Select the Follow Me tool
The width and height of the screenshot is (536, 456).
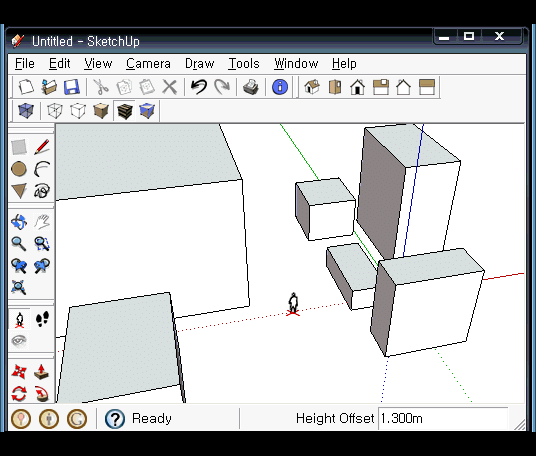tap(41, 394)
